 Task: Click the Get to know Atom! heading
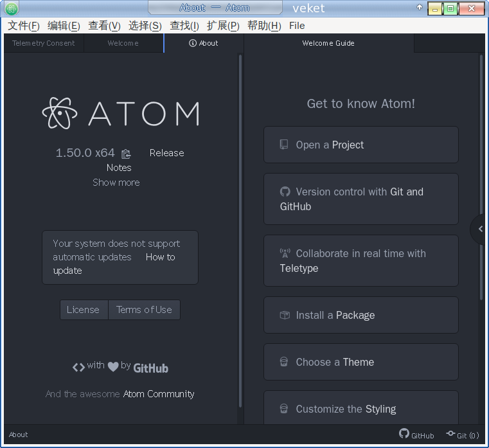[x=361, y=103]
